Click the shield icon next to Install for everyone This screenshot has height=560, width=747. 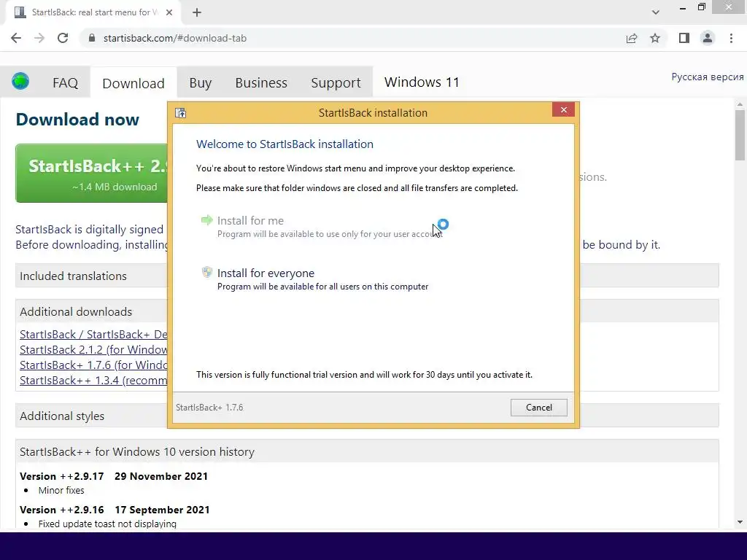[x=206, y=273]
